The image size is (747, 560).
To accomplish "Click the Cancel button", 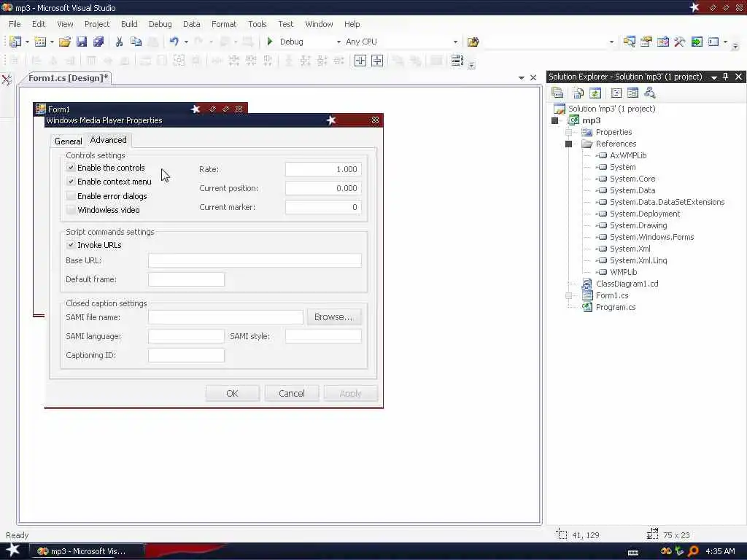I will (292, 393).
